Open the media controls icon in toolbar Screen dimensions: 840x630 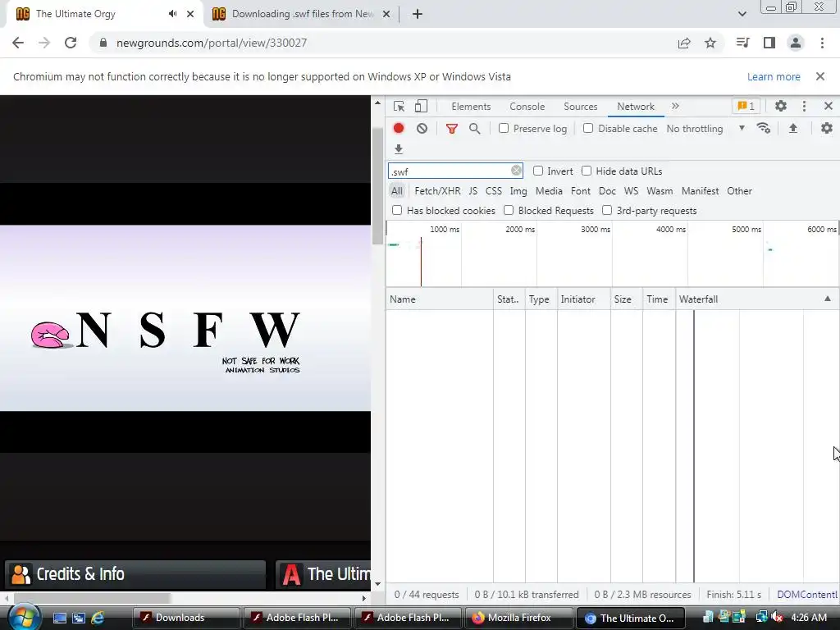point(742,43)
